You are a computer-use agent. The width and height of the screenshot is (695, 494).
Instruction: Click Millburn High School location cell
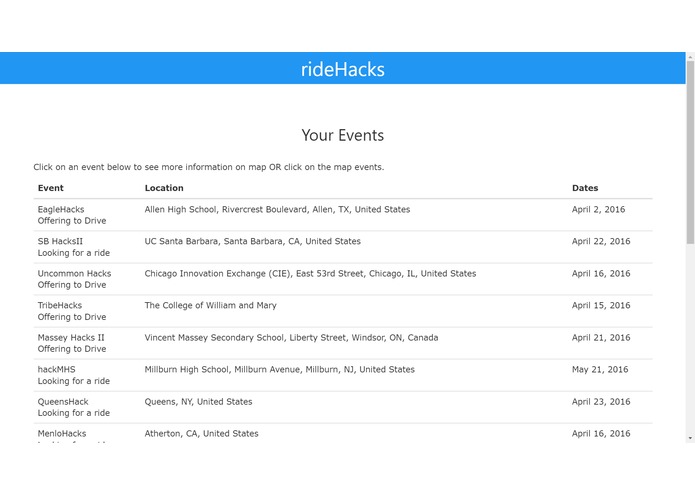(x=280, y=370)
